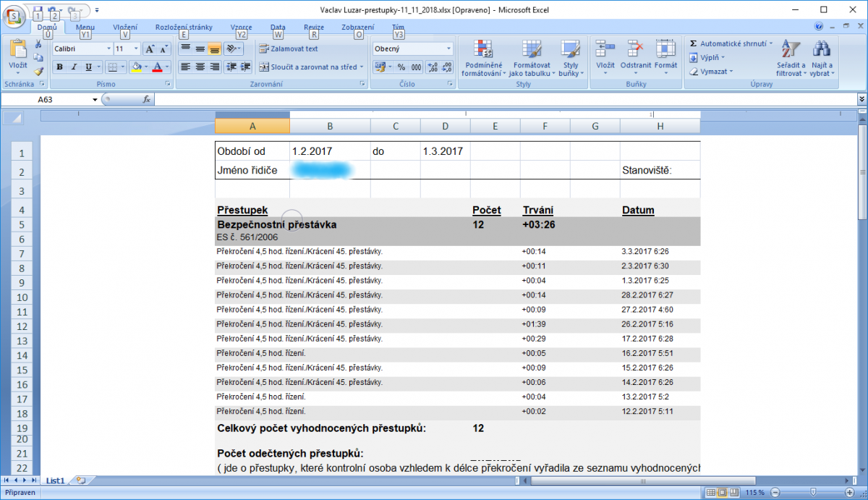
Task: Open Podmíněné formátování menu
Action: tap(484, 58)
